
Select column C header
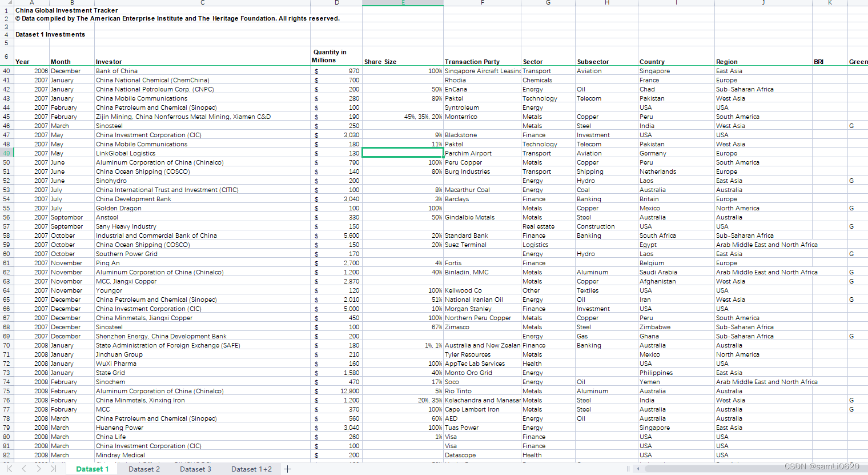point(202,3)
